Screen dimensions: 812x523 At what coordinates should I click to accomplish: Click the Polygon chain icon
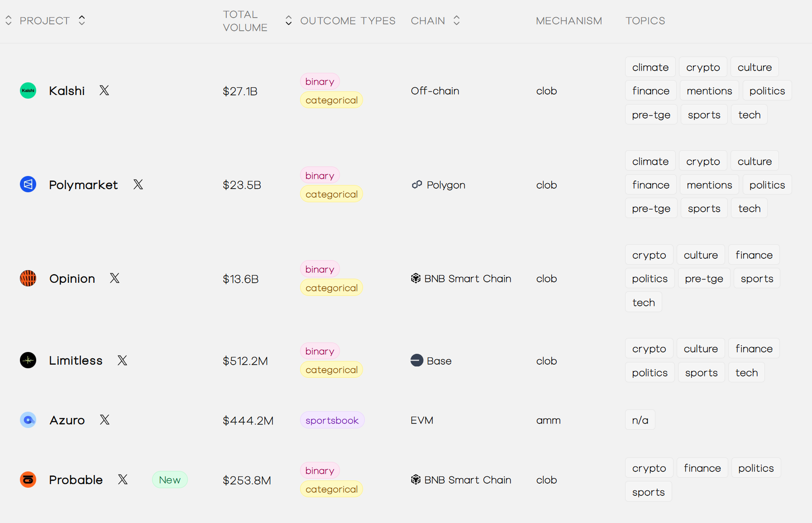click(x=417, y=185)
